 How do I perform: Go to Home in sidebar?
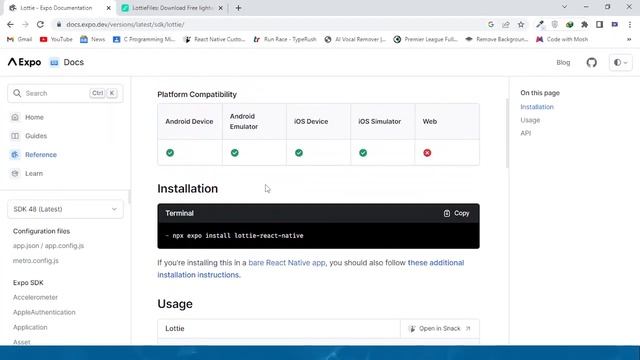pos(34,117)
